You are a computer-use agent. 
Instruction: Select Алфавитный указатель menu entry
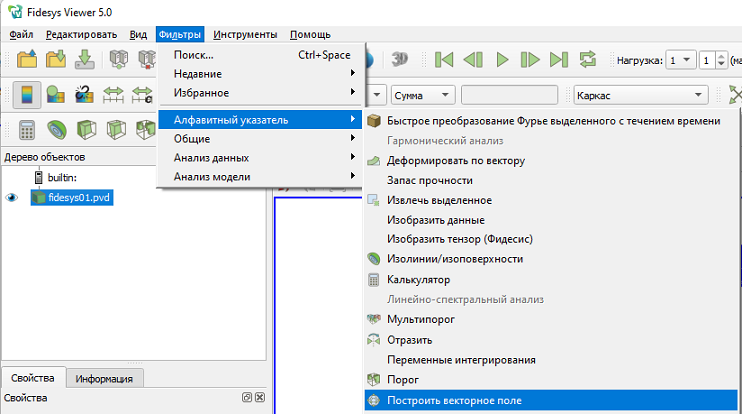pyautogui.click(x=261, y=120)
